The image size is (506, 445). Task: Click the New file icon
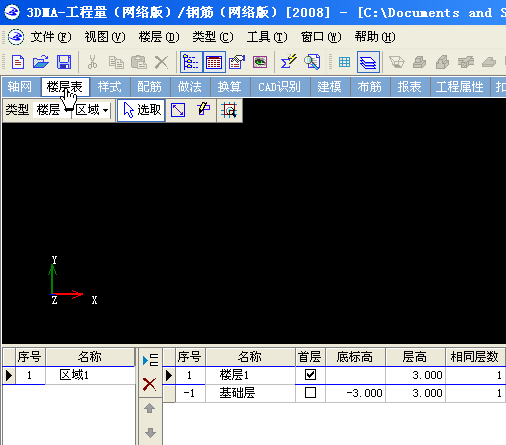(18, 62)
